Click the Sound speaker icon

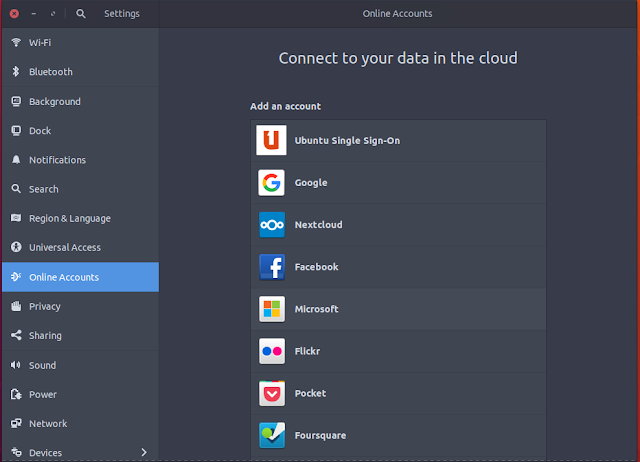click(16, 365)
